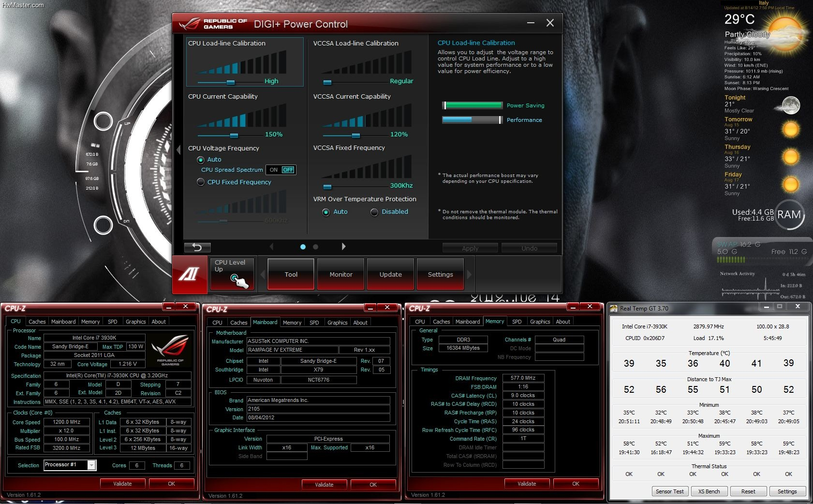This screenshot has height=504, width=813.
Task: Select Auto for VRM Over Temperature Protection
Action: tap(326, 212)
